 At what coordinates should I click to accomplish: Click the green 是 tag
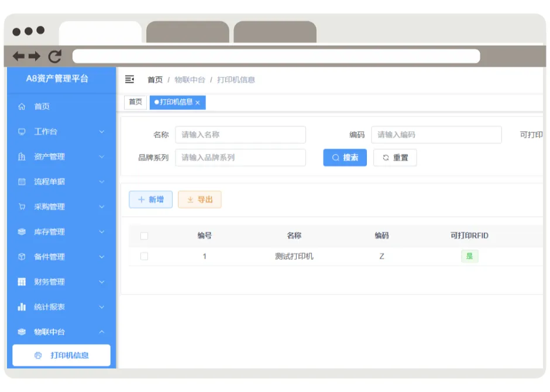coord(470,256)
